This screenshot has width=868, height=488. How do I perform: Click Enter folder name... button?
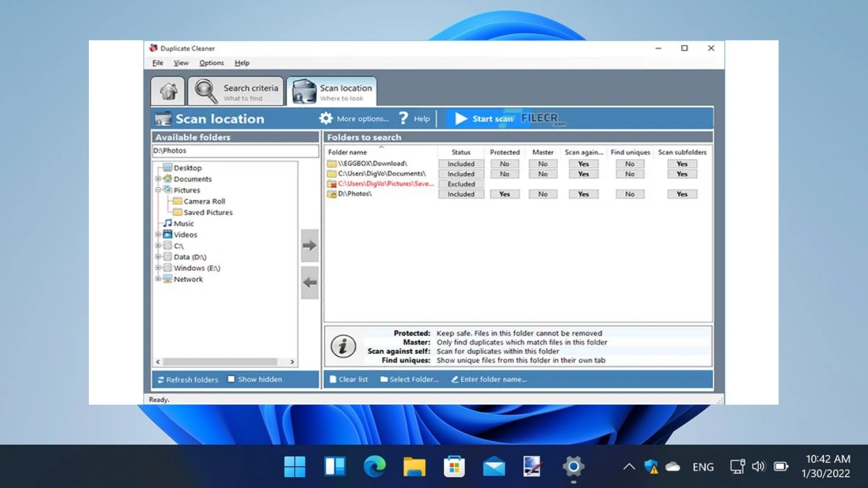click(489, 380)
